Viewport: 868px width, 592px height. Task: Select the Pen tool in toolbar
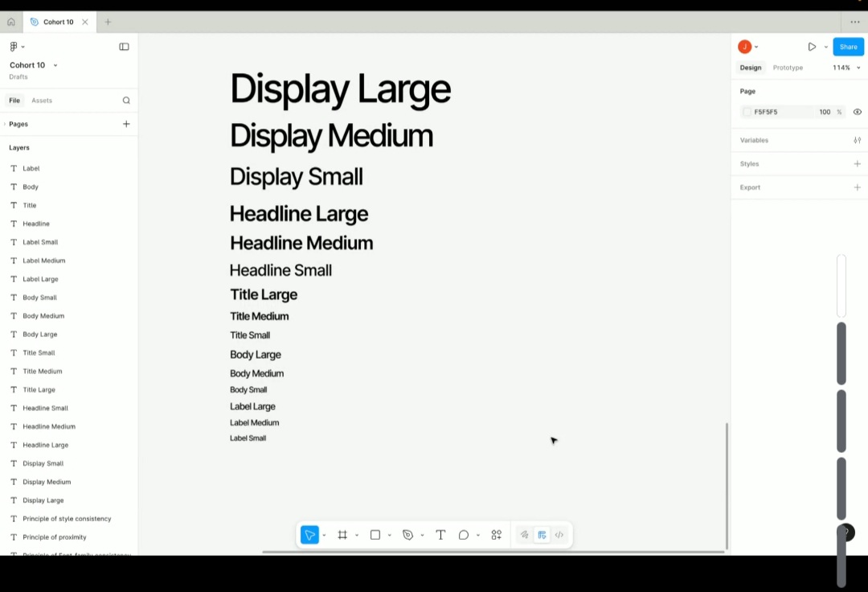click(408, 535)
